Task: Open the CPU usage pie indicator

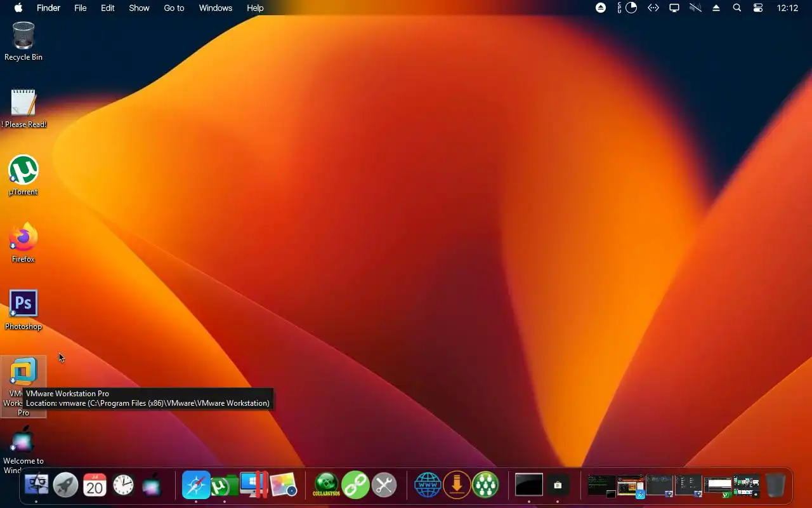Action: pyautogui.click(x=631, y=8)
